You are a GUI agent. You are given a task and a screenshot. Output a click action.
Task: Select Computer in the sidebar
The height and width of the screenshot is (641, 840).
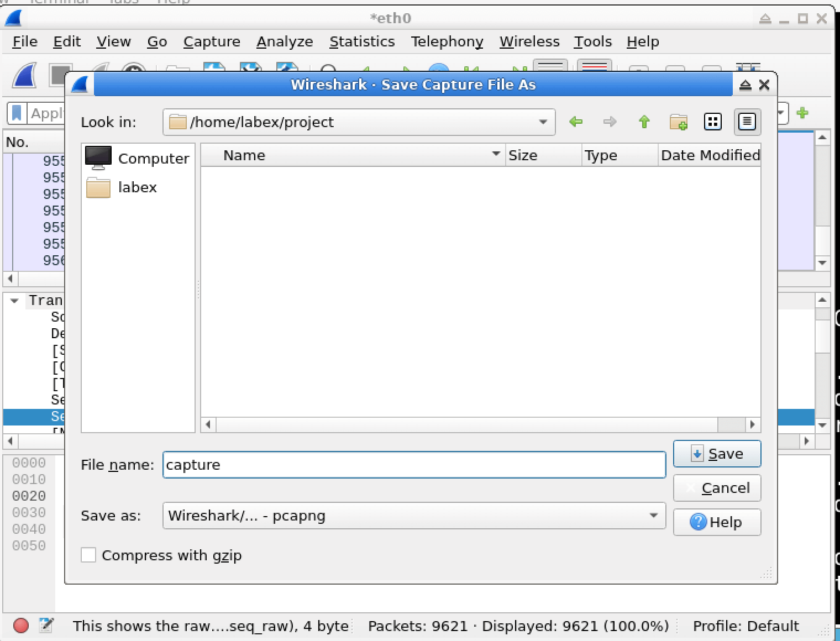[138, 159]
